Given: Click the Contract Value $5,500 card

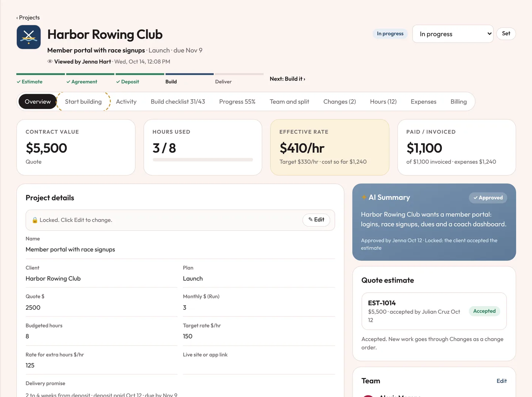Looking at the screenshot, I should tap(76, 147).
